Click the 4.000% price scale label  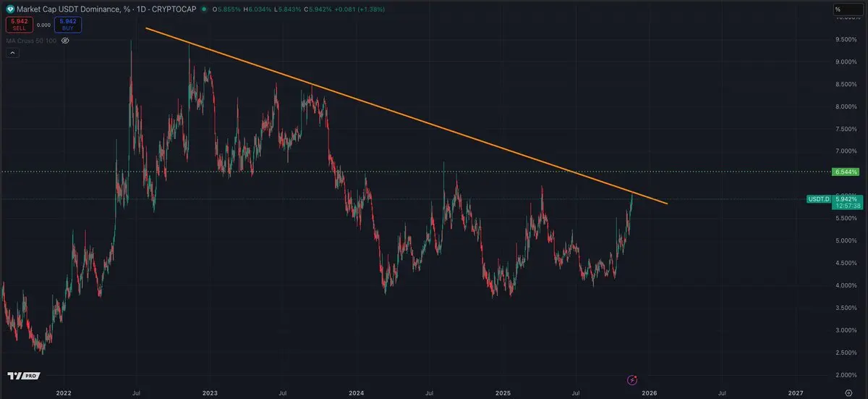(x=847, y=285)
